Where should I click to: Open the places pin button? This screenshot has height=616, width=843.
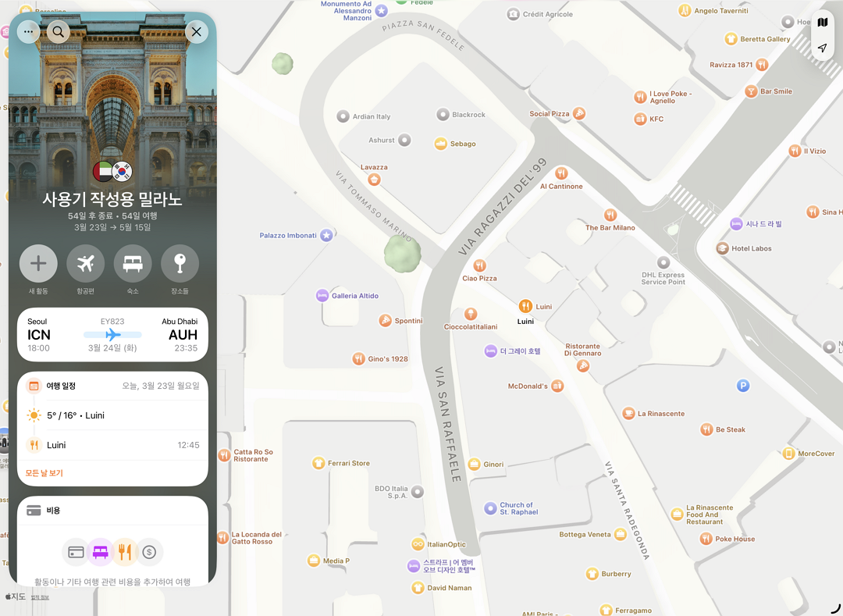coord(180,263)
